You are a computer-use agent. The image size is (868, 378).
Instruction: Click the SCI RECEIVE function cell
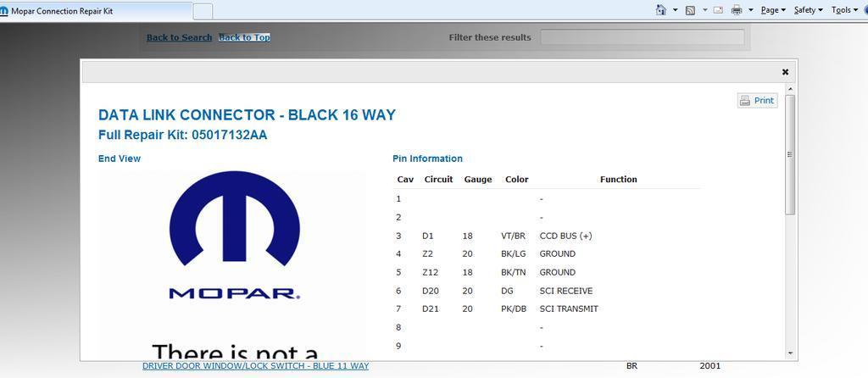pos(565,291)
